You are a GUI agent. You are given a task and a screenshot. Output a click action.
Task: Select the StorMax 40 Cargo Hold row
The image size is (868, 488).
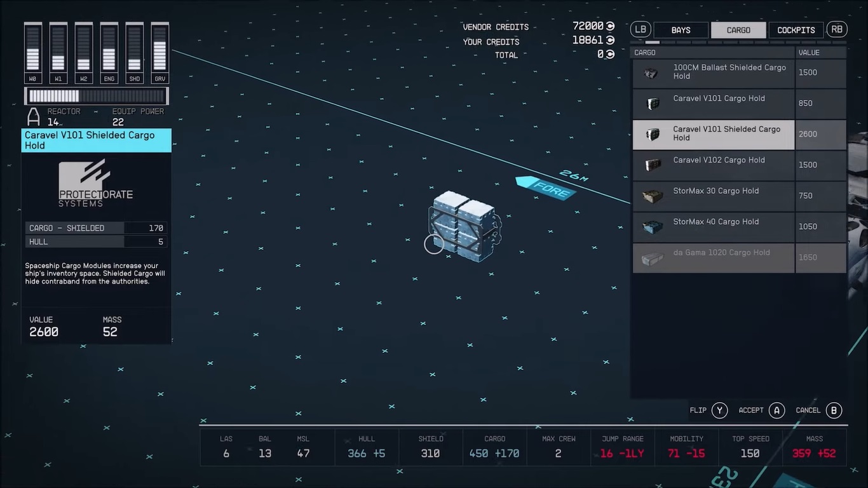[x=739, y=227]
